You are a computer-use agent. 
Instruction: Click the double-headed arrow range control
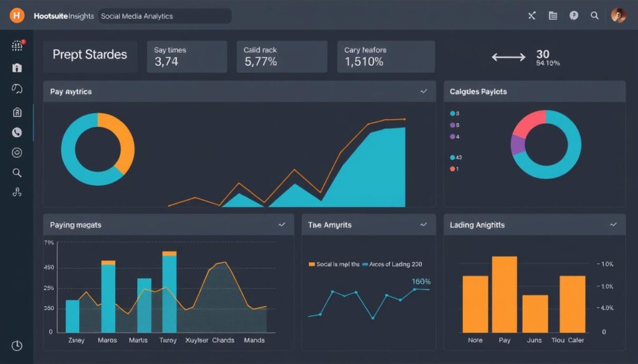pos(508,57)
